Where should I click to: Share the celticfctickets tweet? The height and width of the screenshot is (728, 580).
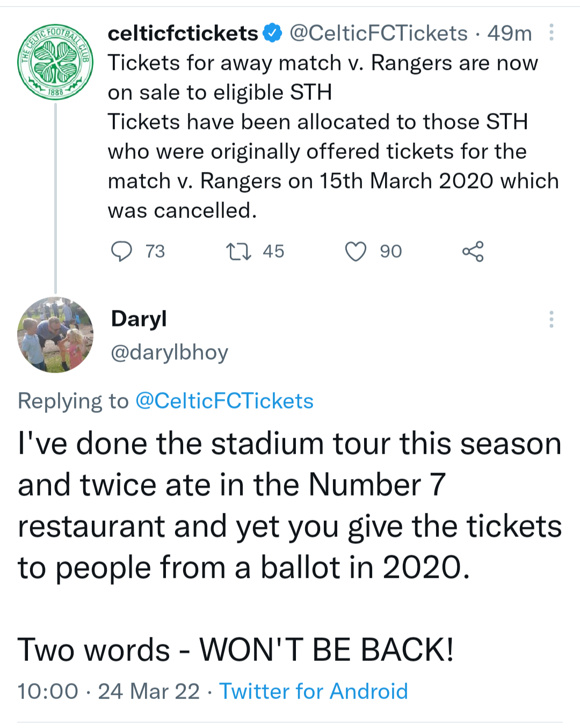473,251
